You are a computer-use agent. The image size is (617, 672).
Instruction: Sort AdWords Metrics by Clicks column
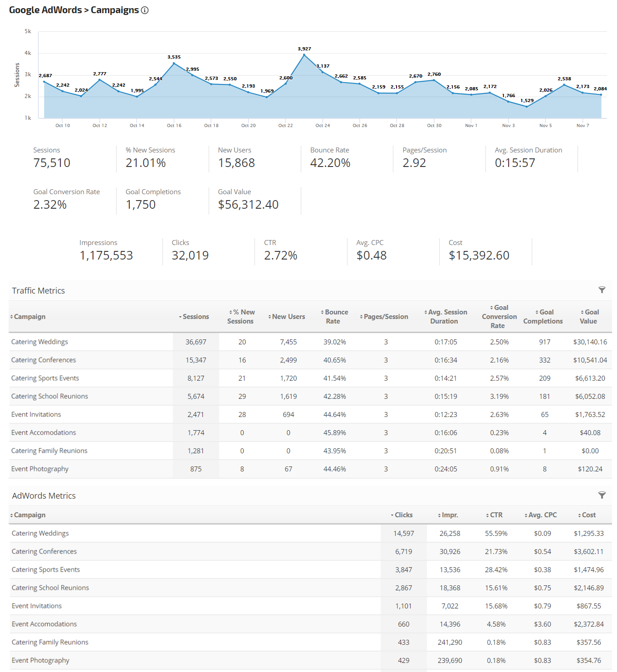(403, 515)
